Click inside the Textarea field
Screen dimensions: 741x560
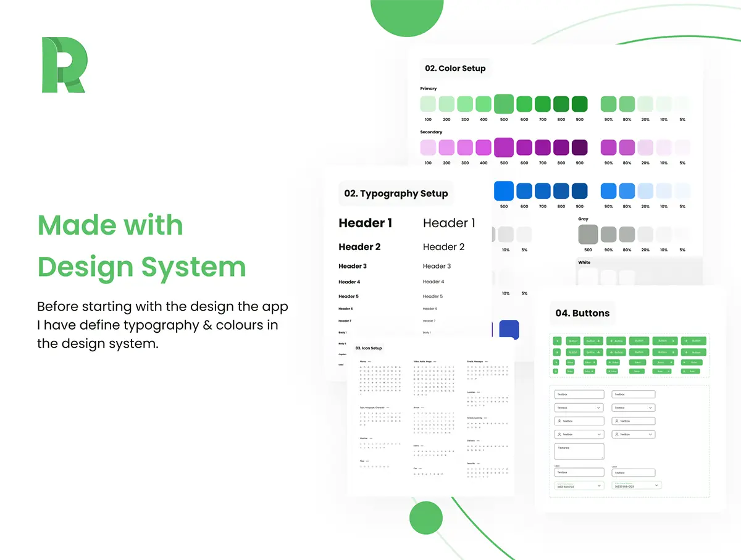(579, 451)
